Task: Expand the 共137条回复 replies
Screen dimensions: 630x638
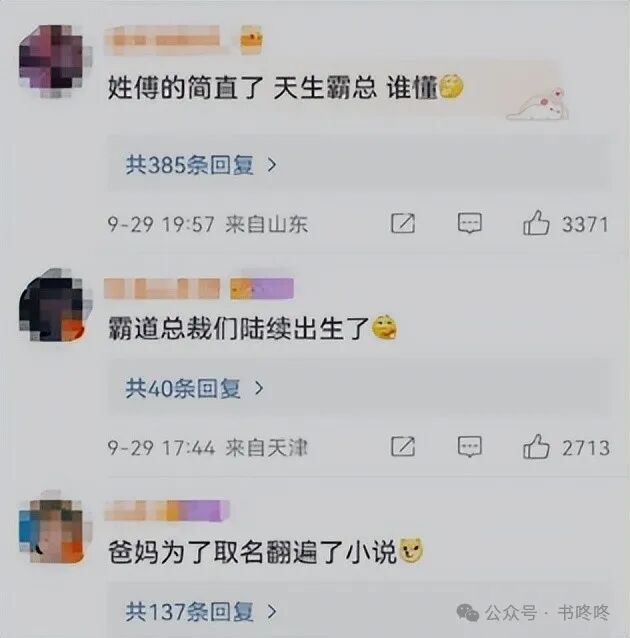Action: coord(201,612)
